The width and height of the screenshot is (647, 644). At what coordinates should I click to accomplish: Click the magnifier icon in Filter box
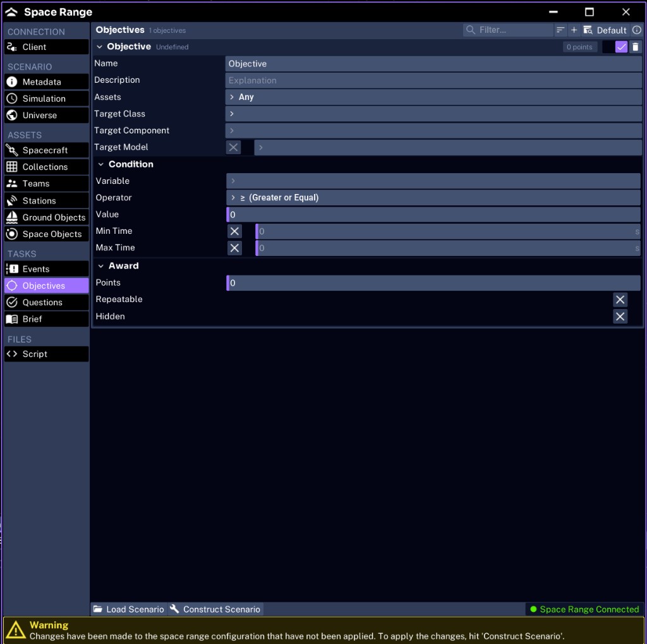coord(470,30)
